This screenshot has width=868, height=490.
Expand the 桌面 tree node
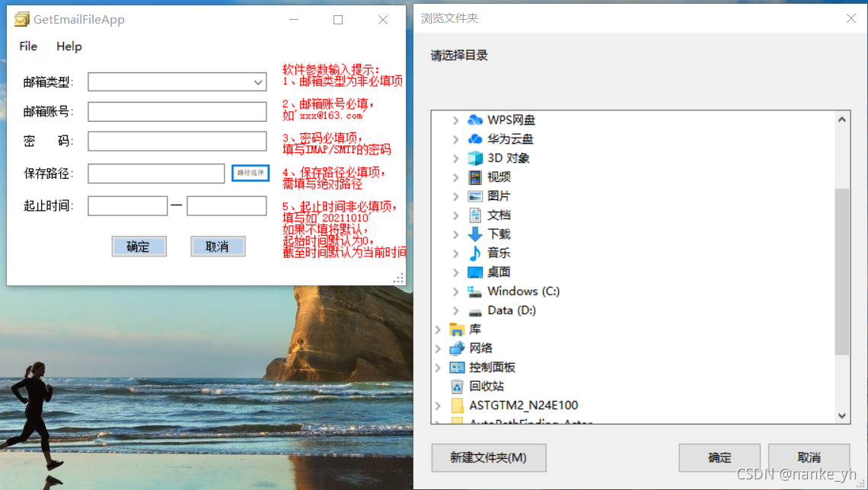455,272
